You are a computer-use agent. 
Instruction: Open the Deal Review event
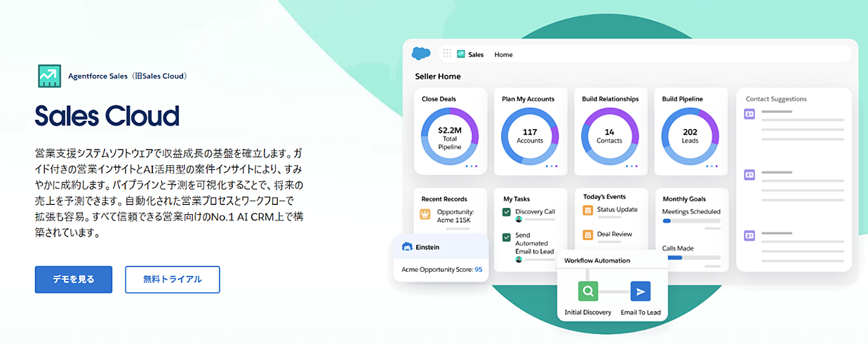coord(614,234)
